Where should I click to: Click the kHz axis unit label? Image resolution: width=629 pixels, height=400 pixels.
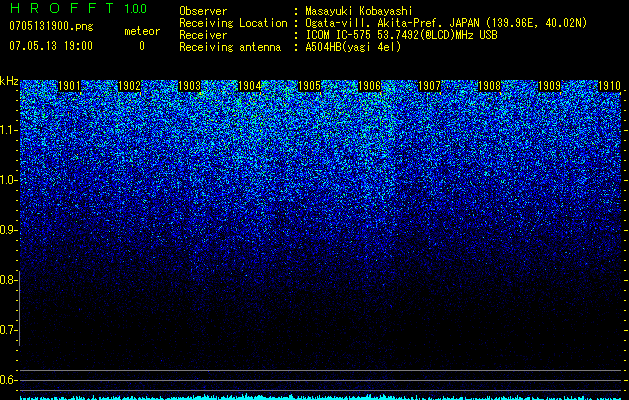[9, 81]
